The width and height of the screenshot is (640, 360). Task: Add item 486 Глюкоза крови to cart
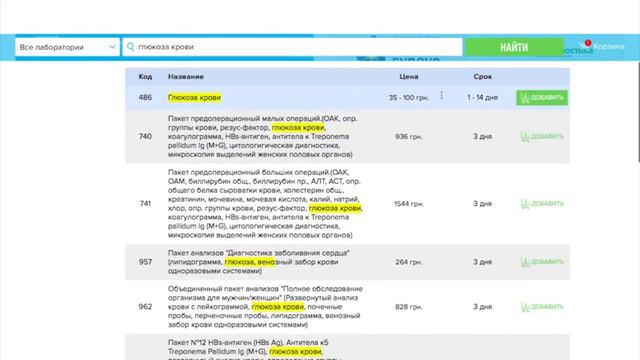(542, 98)
